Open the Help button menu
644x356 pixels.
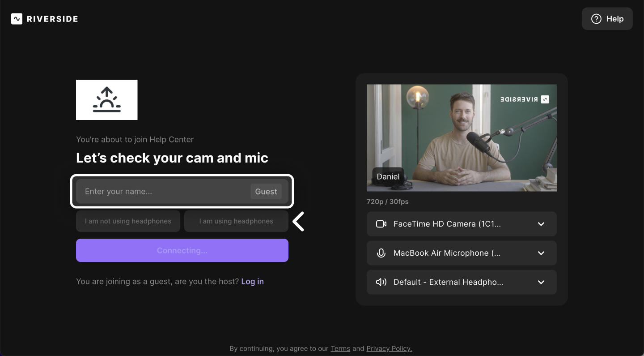(x=607, y=19)
